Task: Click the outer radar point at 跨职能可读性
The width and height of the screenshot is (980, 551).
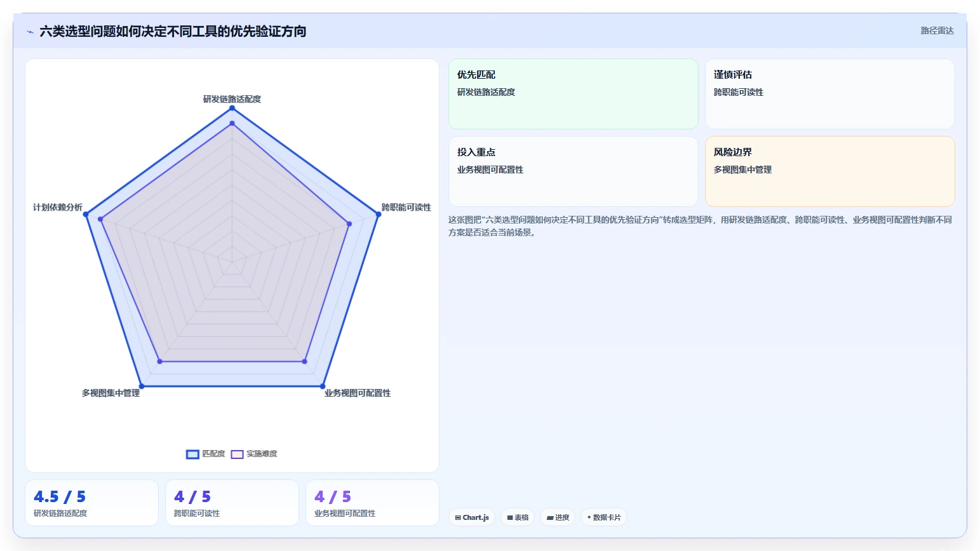Action: click(x=379, y=214)
